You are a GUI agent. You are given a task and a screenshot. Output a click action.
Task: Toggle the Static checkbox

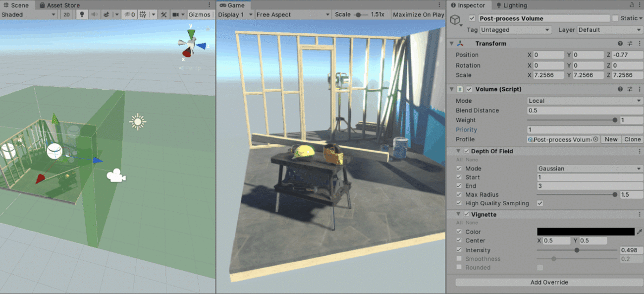(x=615, y=18)
